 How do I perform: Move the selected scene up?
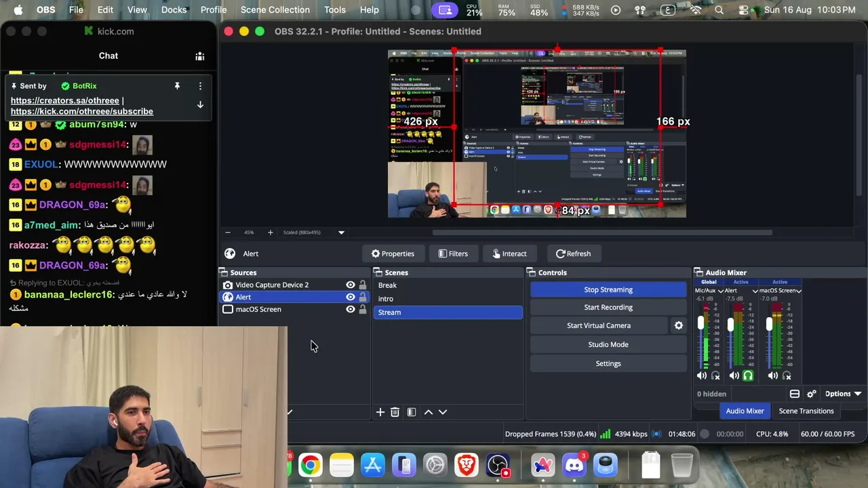429,412
